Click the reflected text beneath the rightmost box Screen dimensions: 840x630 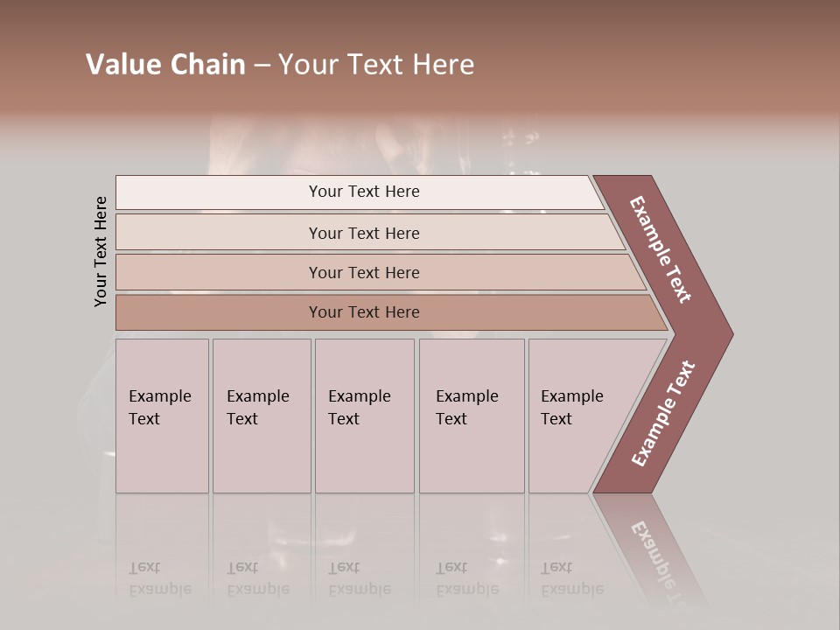571,578
